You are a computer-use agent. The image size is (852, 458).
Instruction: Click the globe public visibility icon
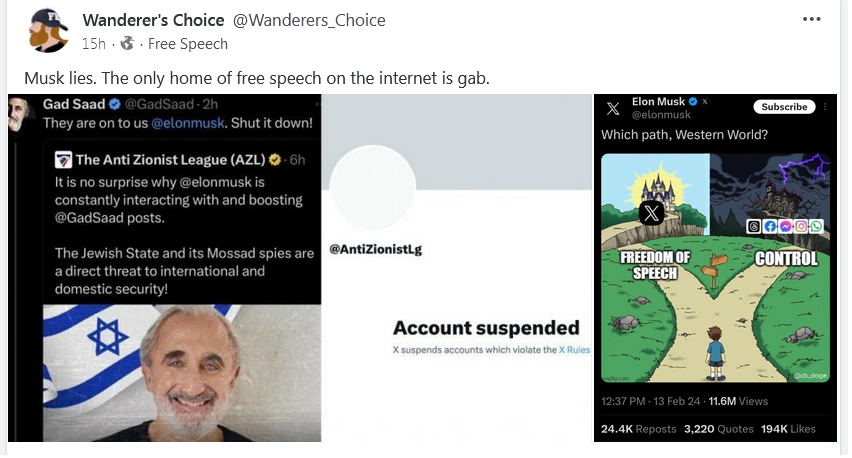127,43
